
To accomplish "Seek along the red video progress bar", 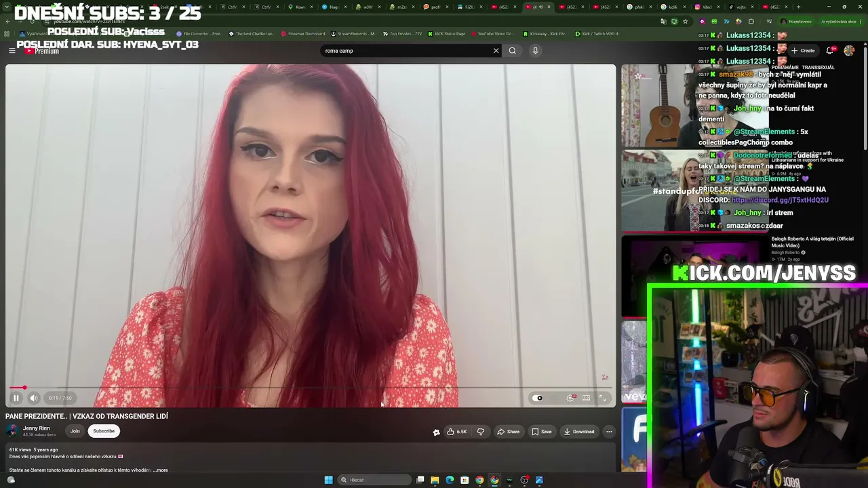I will pyautogui.click(x=311, y=388).
